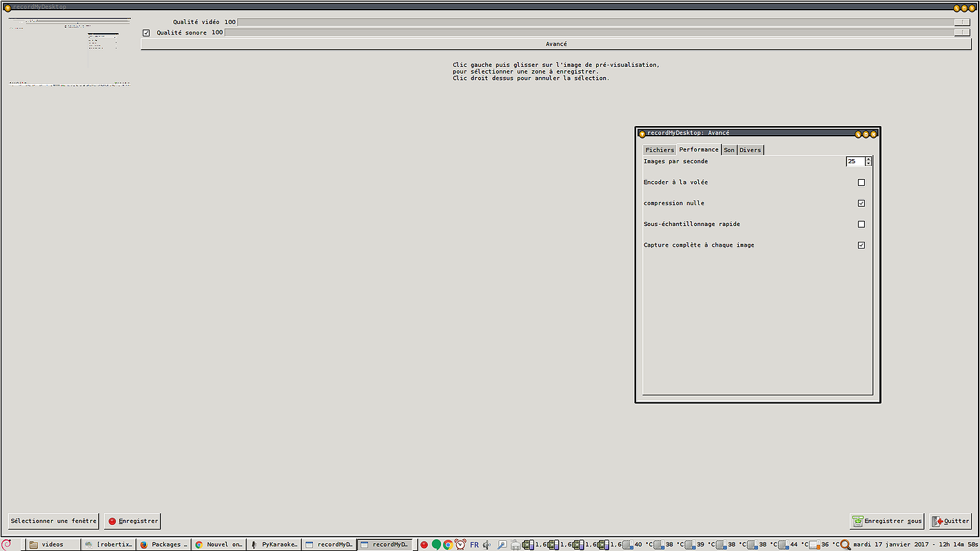Open the Fichiers tab
The width and height of the screenshot is (980, 551).
pos(660,150)
